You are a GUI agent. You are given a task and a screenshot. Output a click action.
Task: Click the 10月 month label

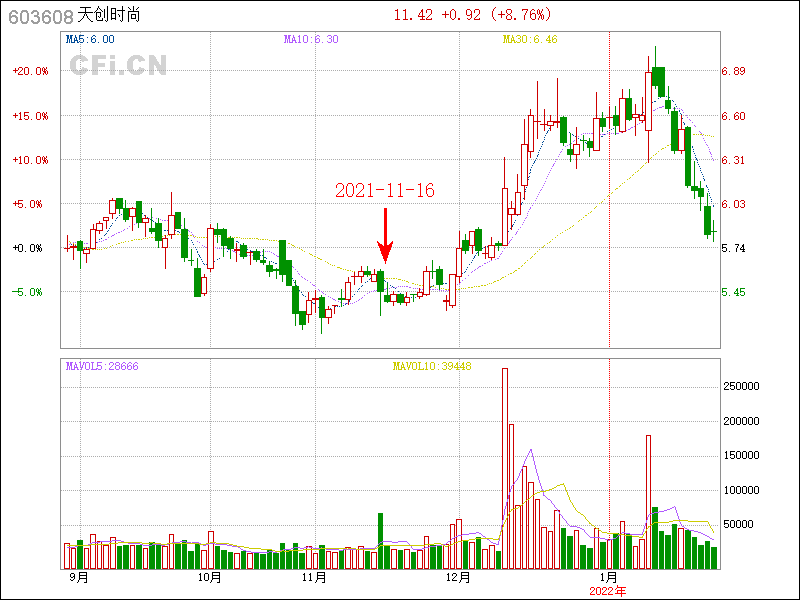(x=209, y=578)
